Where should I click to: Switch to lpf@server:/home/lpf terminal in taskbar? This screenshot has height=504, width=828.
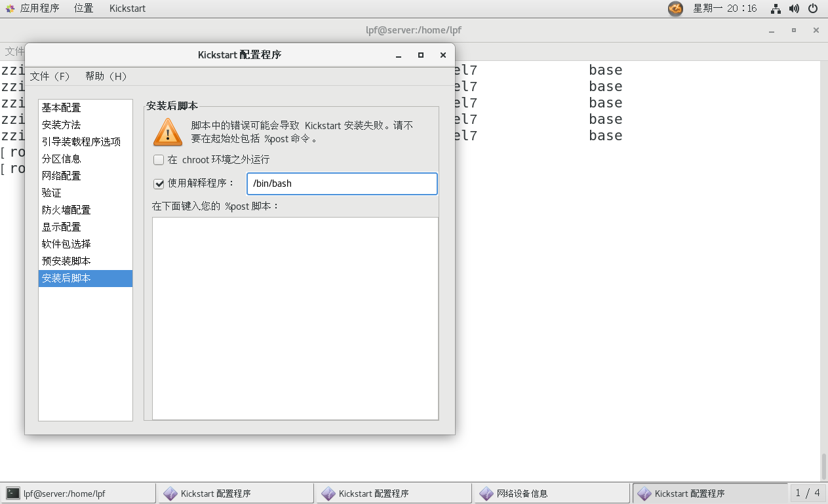pos(79,494)
